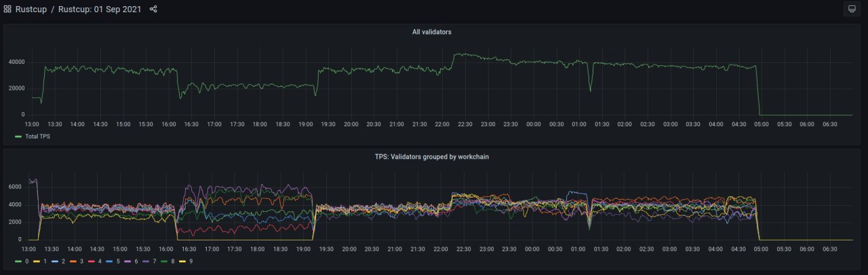Image resolution: width=868 pixels, height=275 pixels.
Task: Open the dashboards grid icon
Action: [7, 9]
